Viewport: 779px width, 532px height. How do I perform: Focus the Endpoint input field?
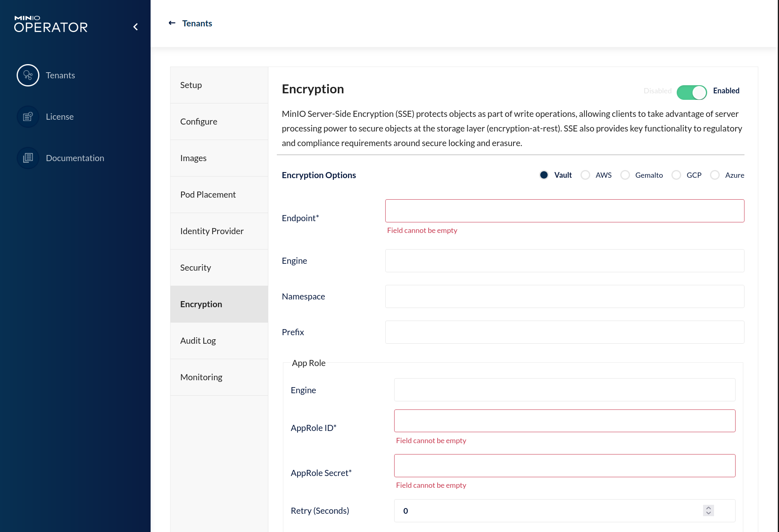[x=564, y=211]
